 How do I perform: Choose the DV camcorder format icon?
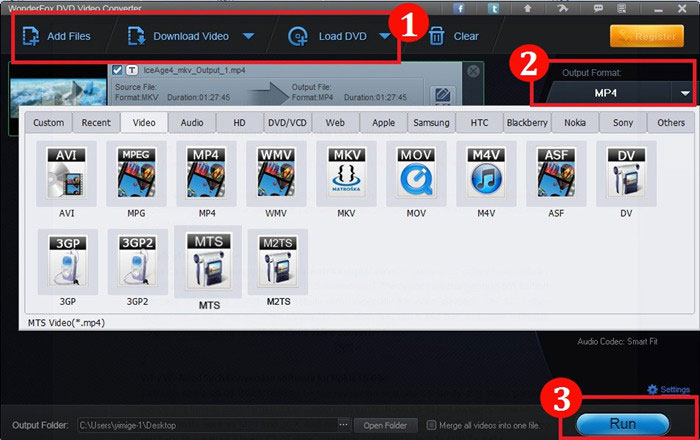tap(626, 174)
